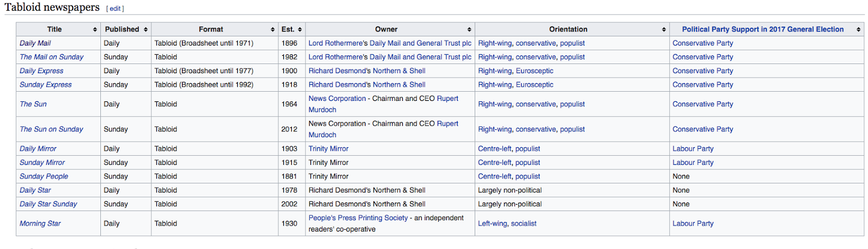Select 'Largely non-political' in Daily Star row

pos(509,190)
